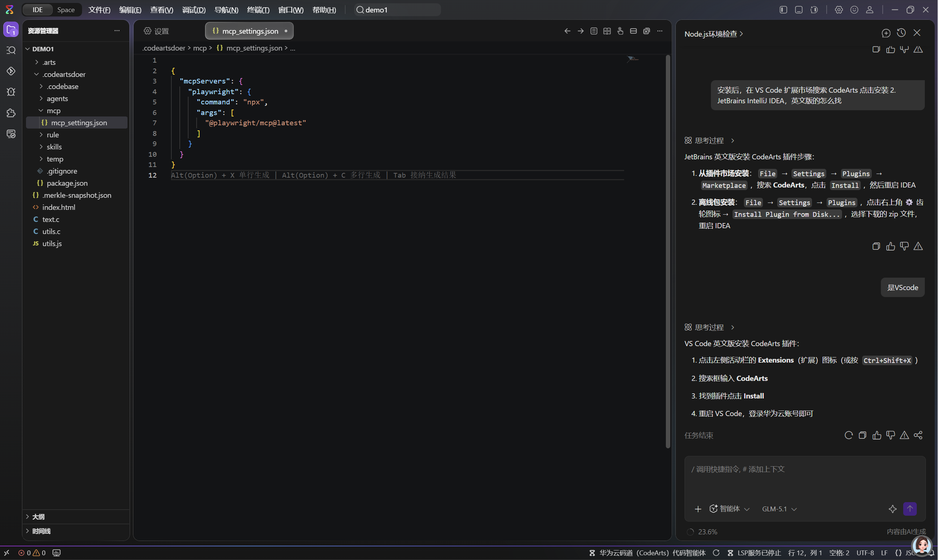Share the last chat answer
The width and height of the screenshot is (938, 560).
click(918, 435)
